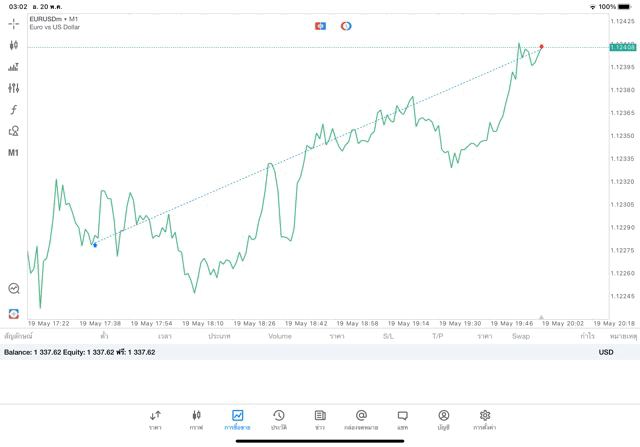Open the แชท chat tab

pos(402,418)
